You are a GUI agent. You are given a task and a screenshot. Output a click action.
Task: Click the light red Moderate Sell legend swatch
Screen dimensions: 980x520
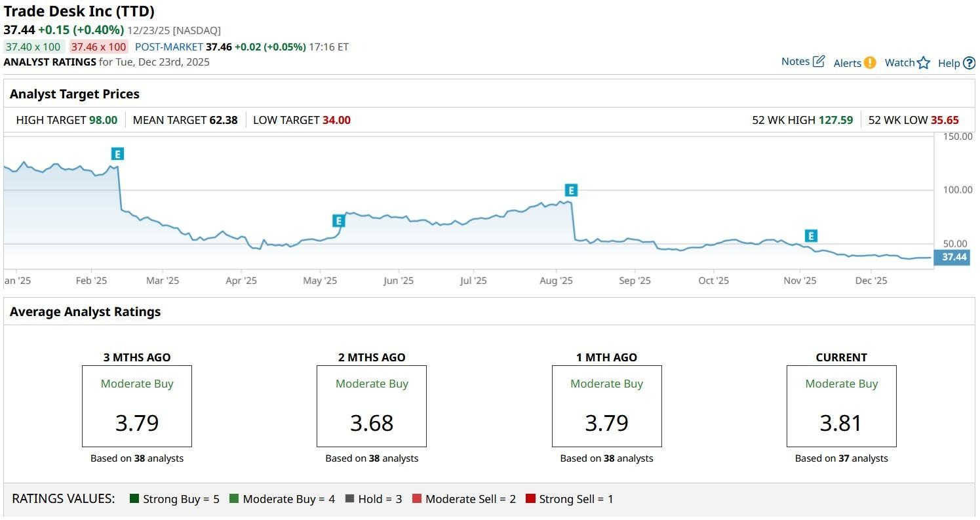tap(417, 499)
